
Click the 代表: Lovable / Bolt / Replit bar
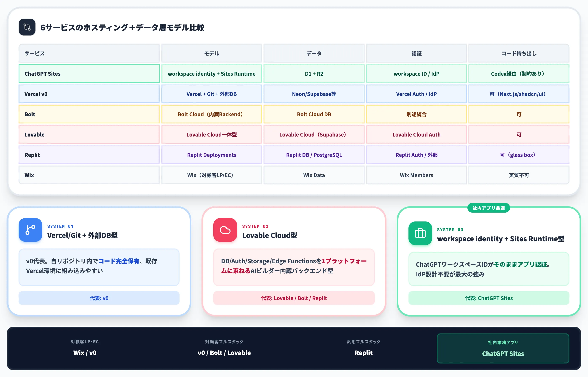click(x=294, y=298)
